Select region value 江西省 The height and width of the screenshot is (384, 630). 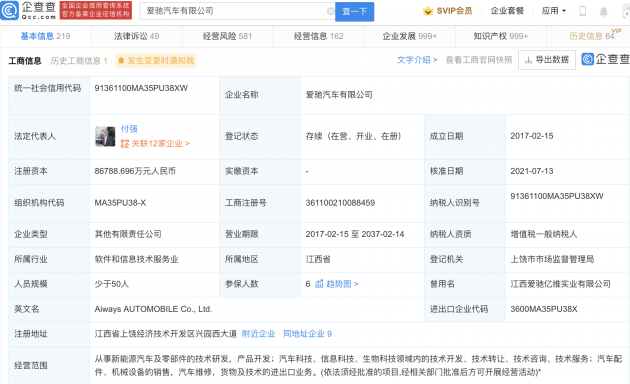[318, 259]
